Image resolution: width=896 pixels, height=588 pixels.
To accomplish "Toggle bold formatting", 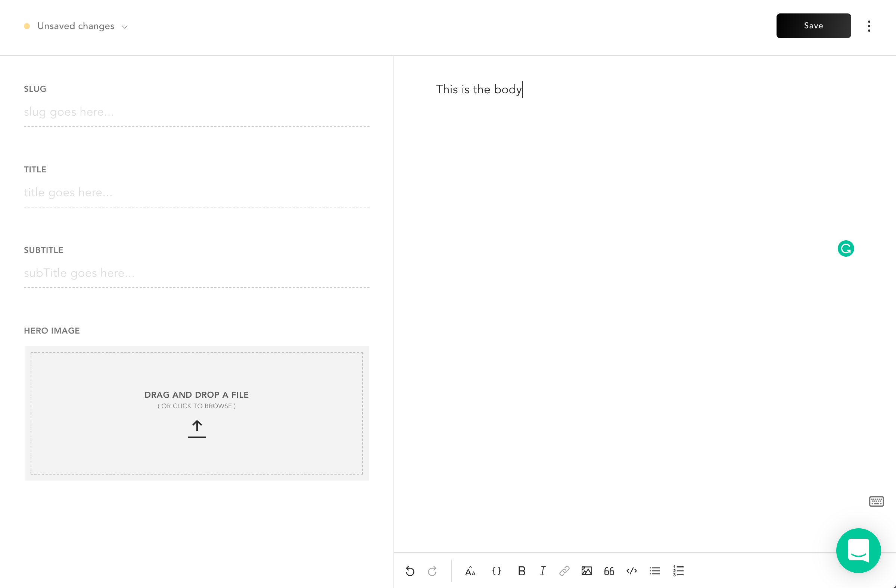I will (522, 571).
